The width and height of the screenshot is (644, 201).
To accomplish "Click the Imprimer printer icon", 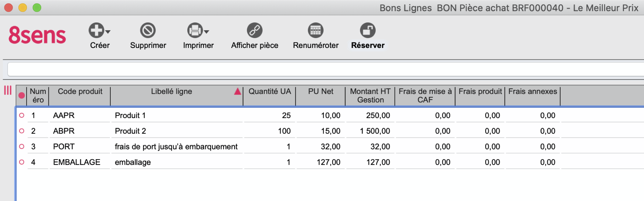I will click(195, 30).
